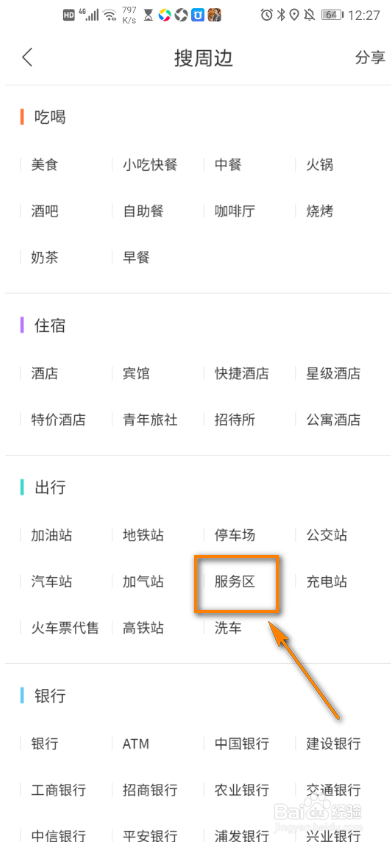Screen dimensions: 391x845
Task: Select 火车票代售 option
Action: [65, 628]
